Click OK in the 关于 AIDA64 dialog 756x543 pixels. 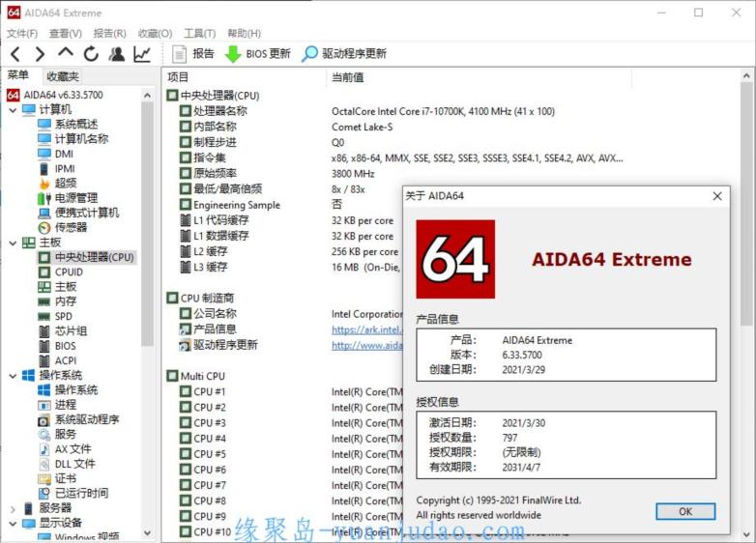685,511
